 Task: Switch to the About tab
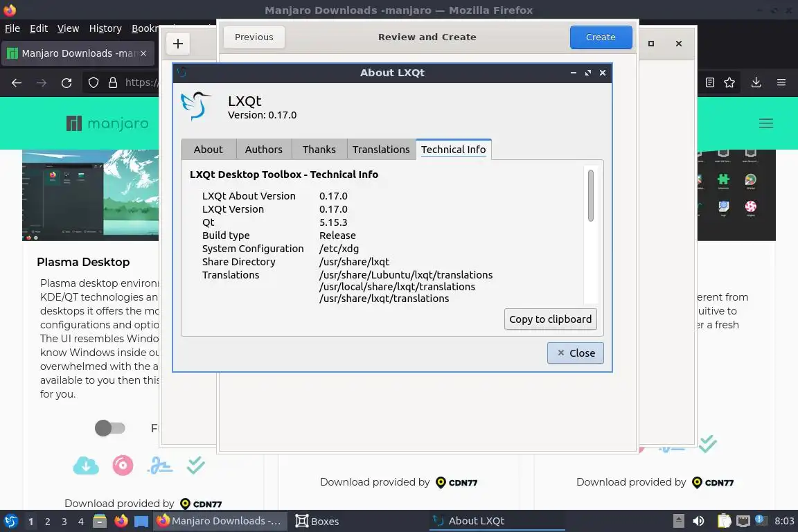pyautogui.click(x=208, y=149)
